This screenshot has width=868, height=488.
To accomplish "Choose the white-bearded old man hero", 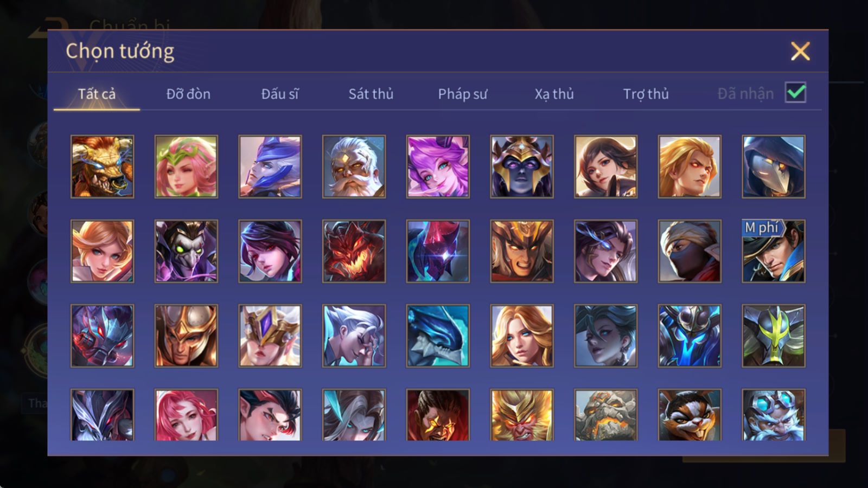I will (354, 166).
